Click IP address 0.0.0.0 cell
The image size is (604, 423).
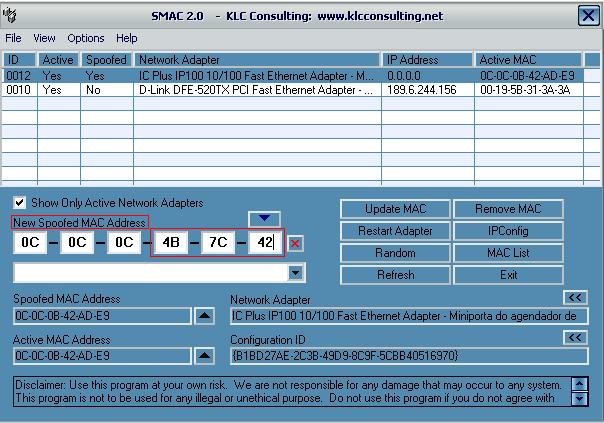(428, 76)
